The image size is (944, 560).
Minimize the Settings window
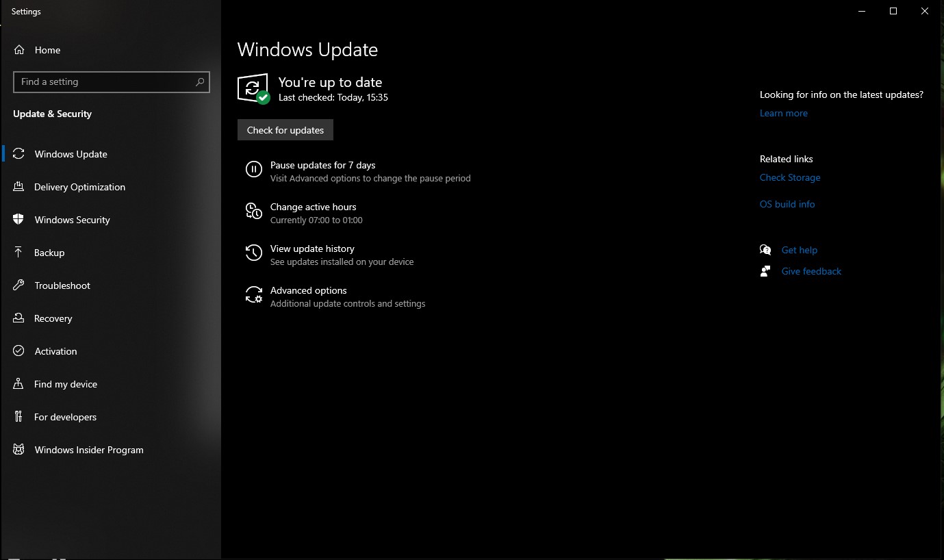click(x=862, y=11)
